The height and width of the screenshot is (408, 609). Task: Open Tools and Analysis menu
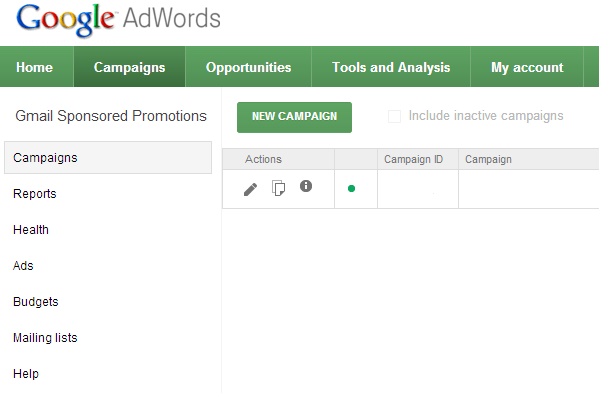click(x=391, y=67)
